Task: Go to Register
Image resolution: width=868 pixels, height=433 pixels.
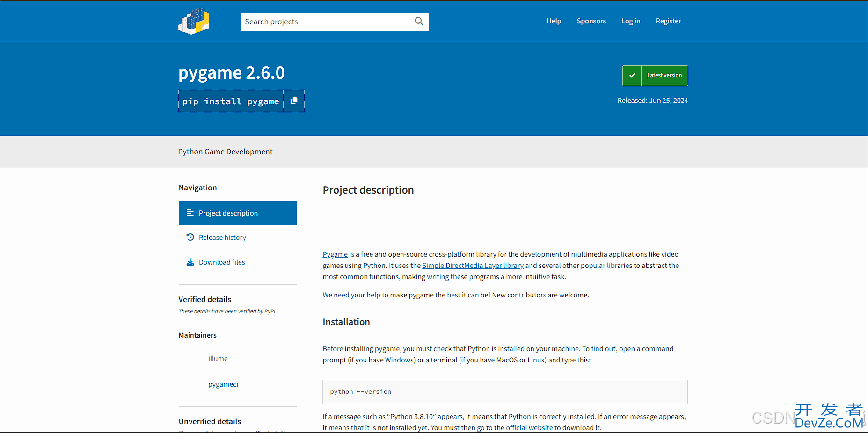Action: pyautogui.click(x=668, y=21)
